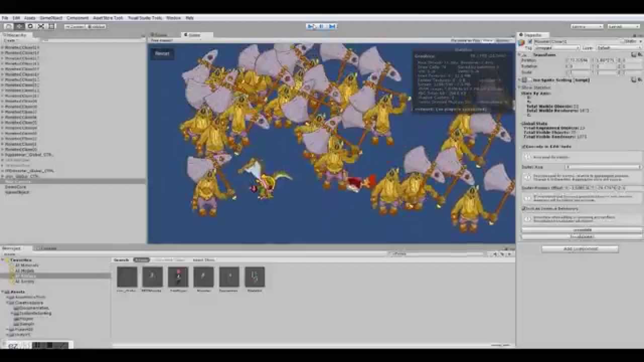The image size is (644, 362).
Task: Select the Skeleton prefab thumbnail
Action: pyautogui.click(x=255, y=277)
